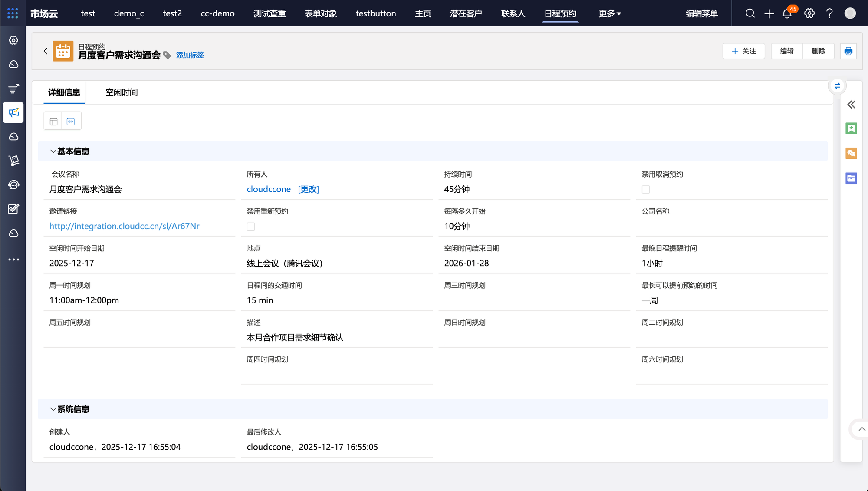This screenshot has width=868, height=491.
Task: Open the 更多 dropdown menu
Action: (609, 13)
